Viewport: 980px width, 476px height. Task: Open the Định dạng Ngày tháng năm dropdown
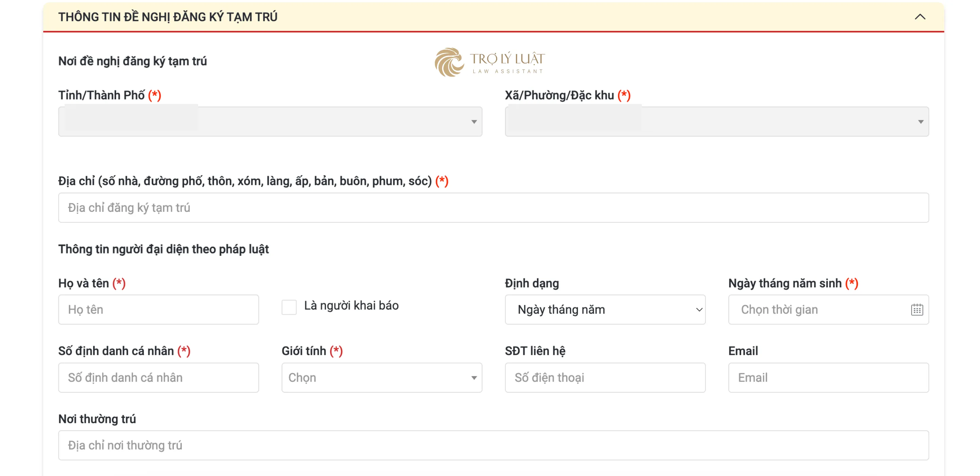point(605,310)
